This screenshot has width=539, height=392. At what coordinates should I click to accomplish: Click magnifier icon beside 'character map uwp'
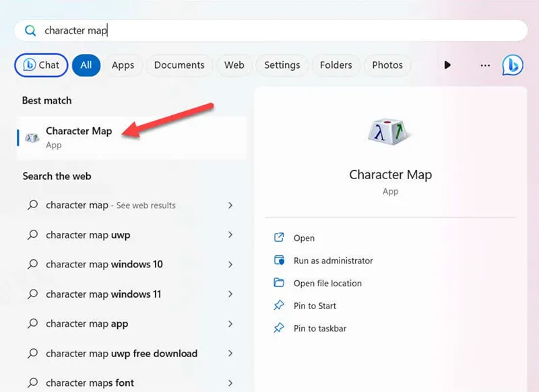tap(32, 234)
